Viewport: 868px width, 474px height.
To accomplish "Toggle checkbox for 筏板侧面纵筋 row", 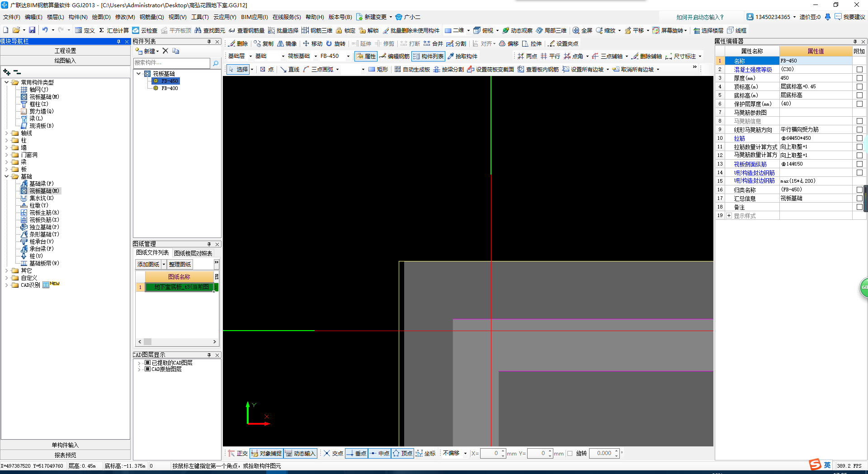I will (859, 164).
